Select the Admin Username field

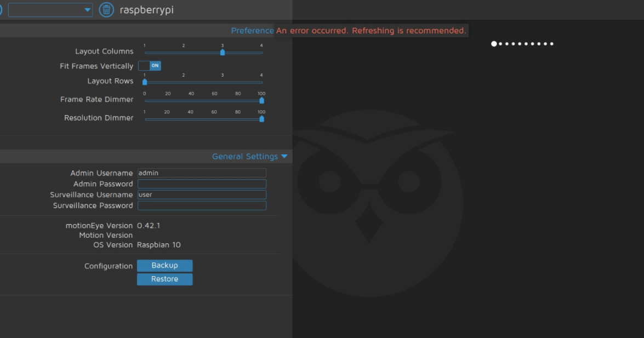tap(202, 173)
